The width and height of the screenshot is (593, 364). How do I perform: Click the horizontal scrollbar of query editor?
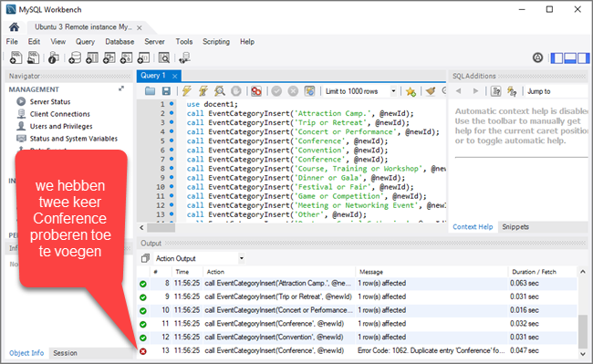pos(161,227)
